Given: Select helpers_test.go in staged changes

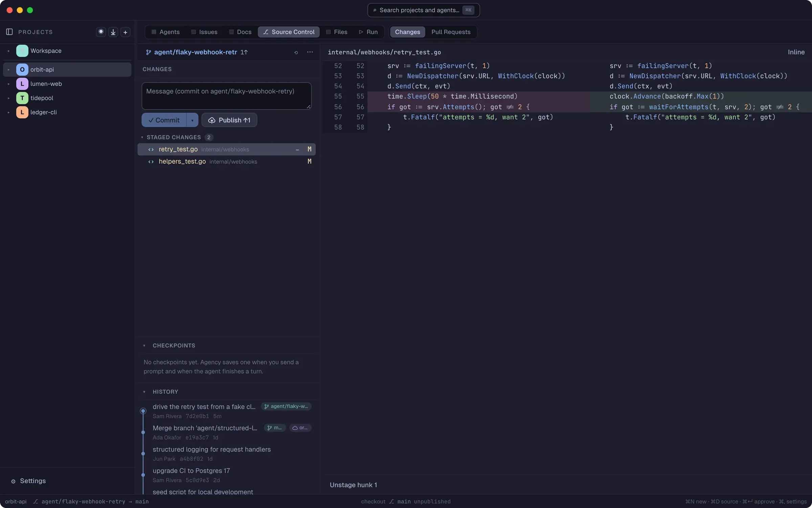Looking at the screenshot, I should click(x=226, y=162).
